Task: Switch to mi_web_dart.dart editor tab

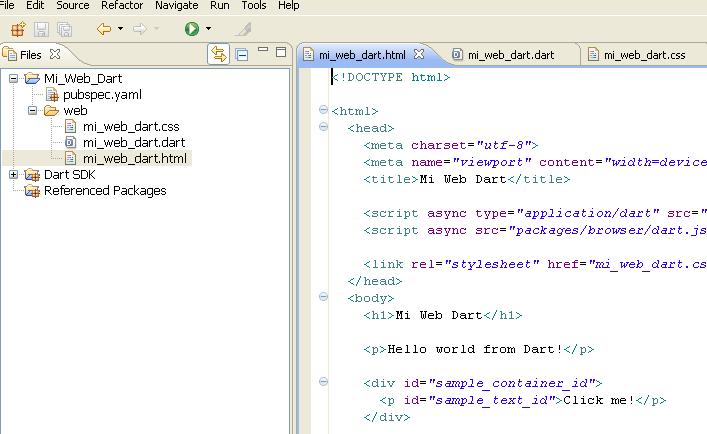Action: point(511,55)
